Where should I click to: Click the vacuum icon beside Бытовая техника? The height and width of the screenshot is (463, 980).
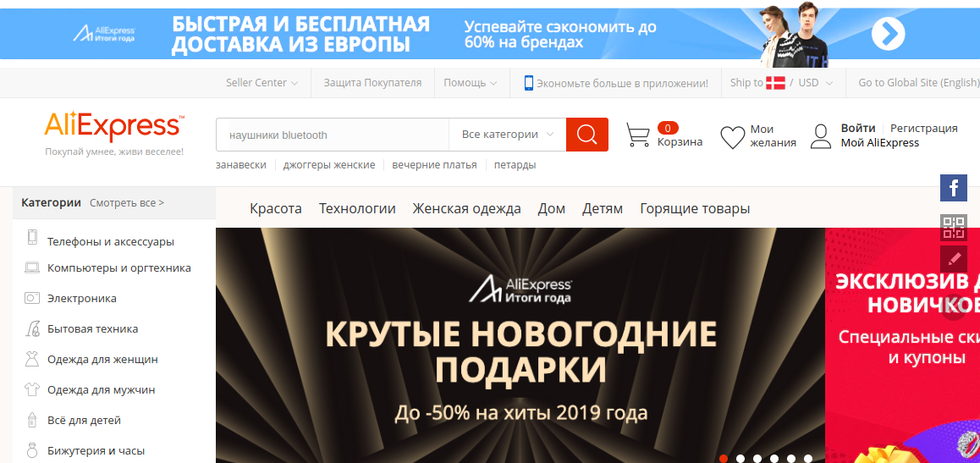(32, 328)
